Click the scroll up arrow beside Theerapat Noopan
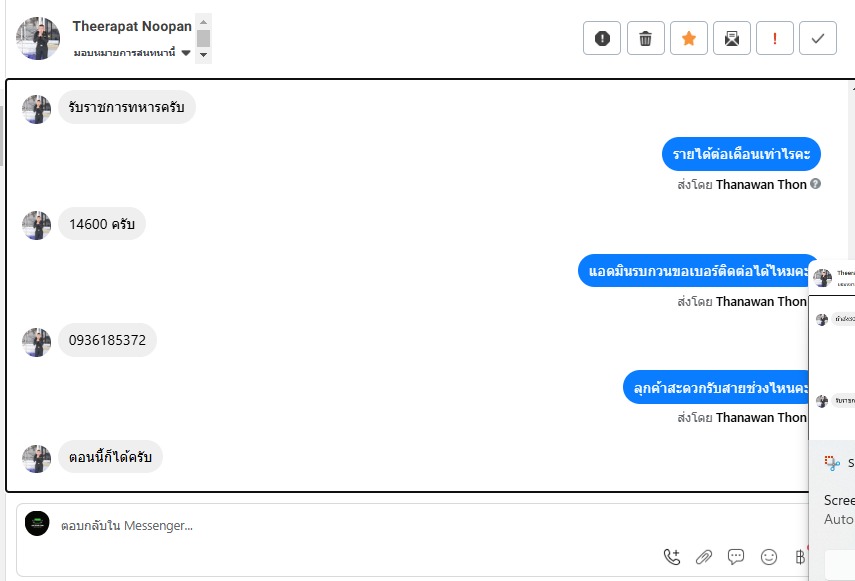This screenshot has height=581, width=855. tap(203, 22)
